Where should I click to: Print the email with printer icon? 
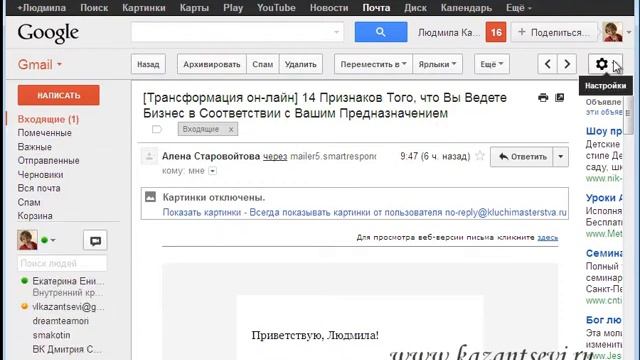pyautogui.click(x=543, y=98)
